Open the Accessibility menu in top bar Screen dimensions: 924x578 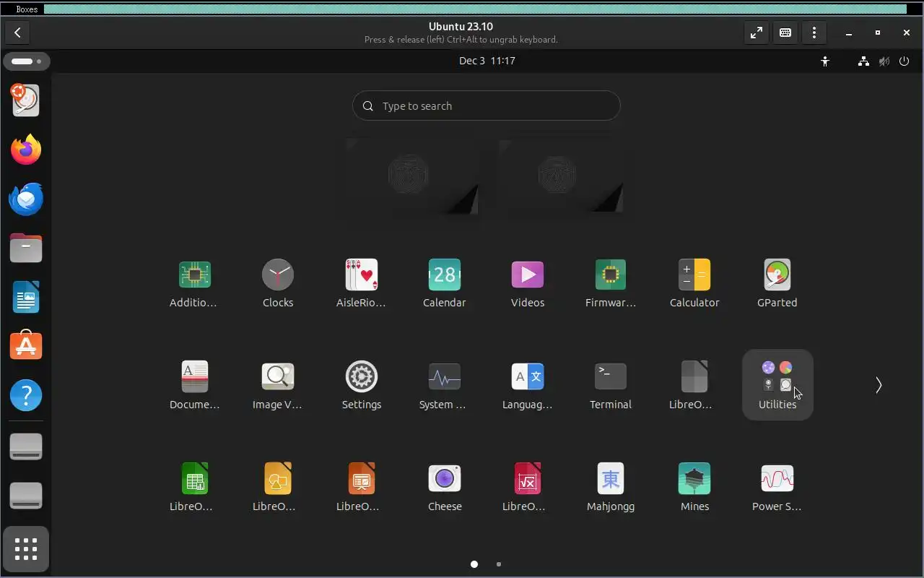(x=825, y=61)
